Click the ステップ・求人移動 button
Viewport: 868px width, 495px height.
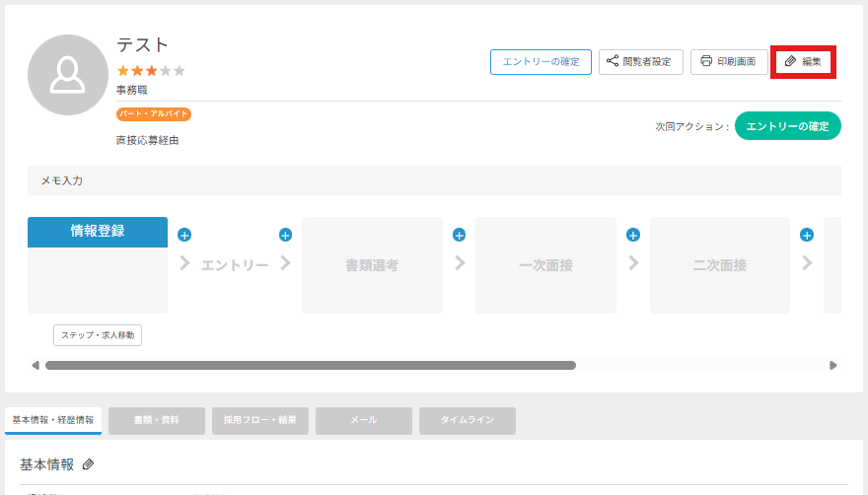[x=98, y=335]
